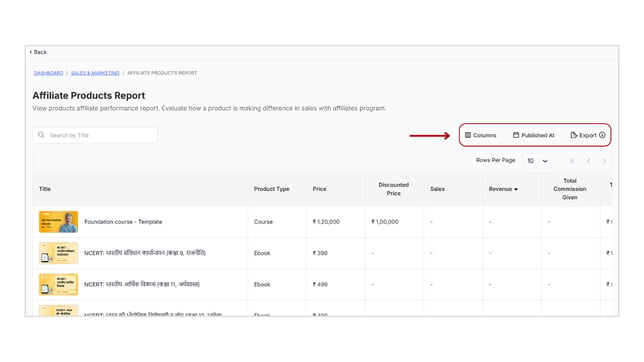
Task: Select the NCERT ebook title priced ₹ 399
Action: point(145,253)
